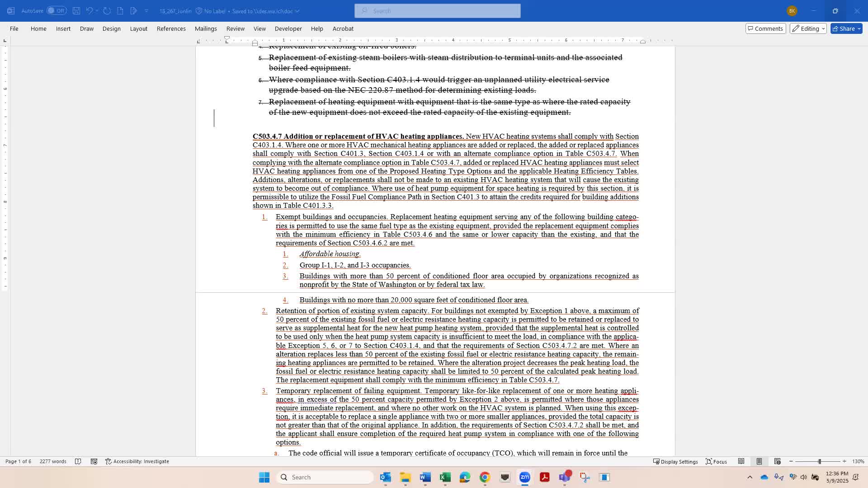
Task: Click the Word taskbar icon
Action: point(425,477)
